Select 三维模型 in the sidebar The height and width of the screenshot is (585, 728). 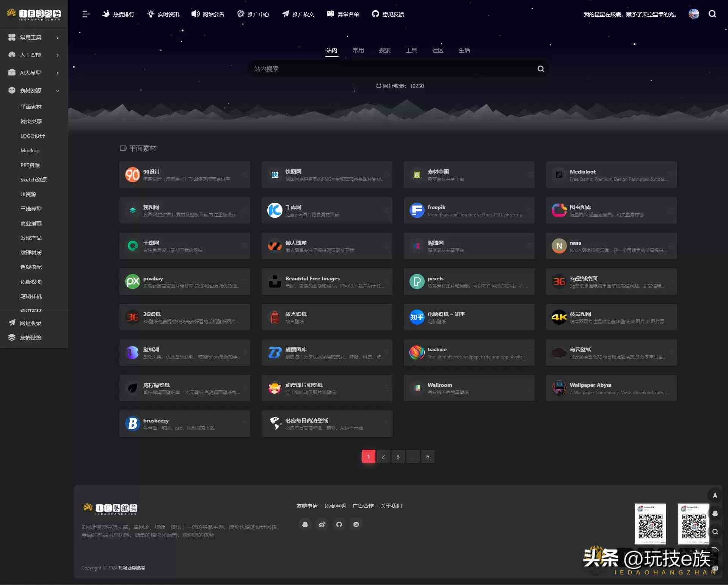click(31, 209)
